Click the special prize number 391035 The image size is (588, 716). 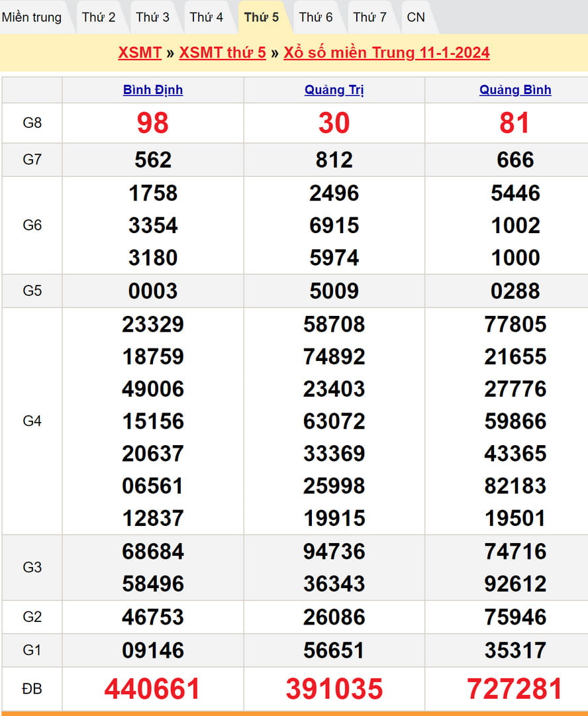(334, 689)
